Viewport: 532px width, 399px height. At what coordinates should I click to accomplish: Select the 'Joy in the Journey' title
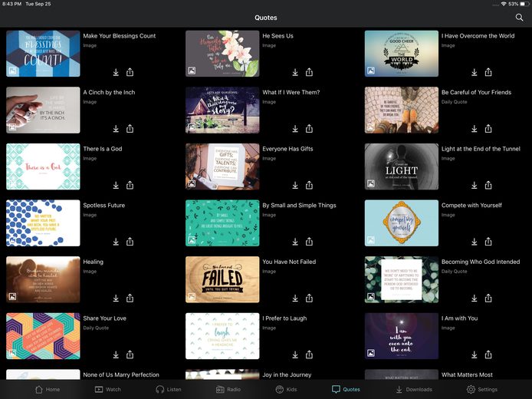click(287, 375)
